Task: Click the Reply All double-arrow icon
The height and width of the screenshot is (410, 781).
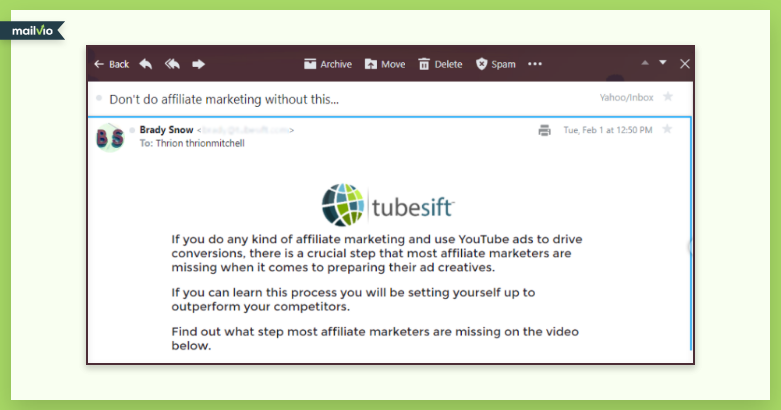Action: click(172, 64)
